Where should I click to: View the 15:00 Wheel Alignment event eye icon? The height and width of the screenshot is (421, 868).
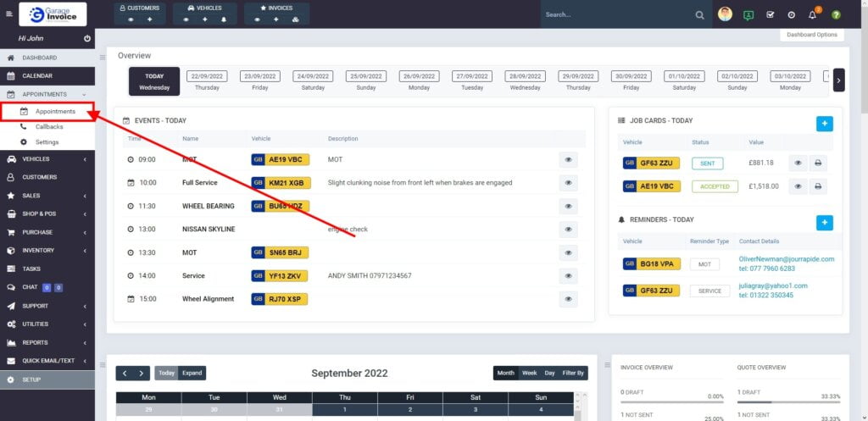[568, 299]
